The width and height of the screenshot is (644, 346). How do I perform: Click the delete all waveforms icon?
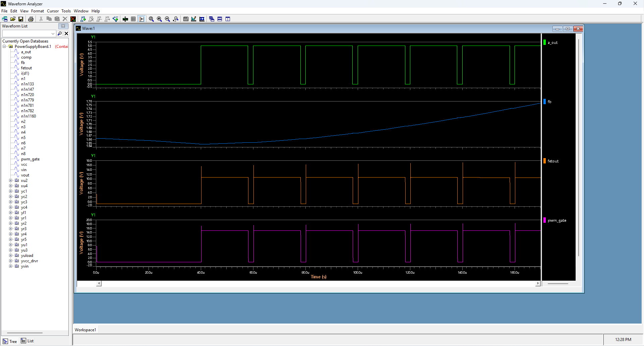[x=73, y=19]
